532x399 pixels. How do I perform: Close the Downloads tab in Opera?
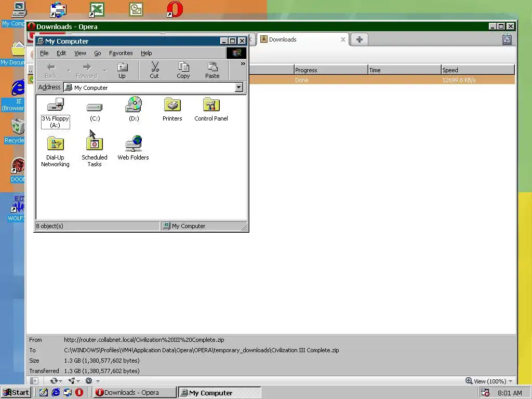tap(343, 39)
